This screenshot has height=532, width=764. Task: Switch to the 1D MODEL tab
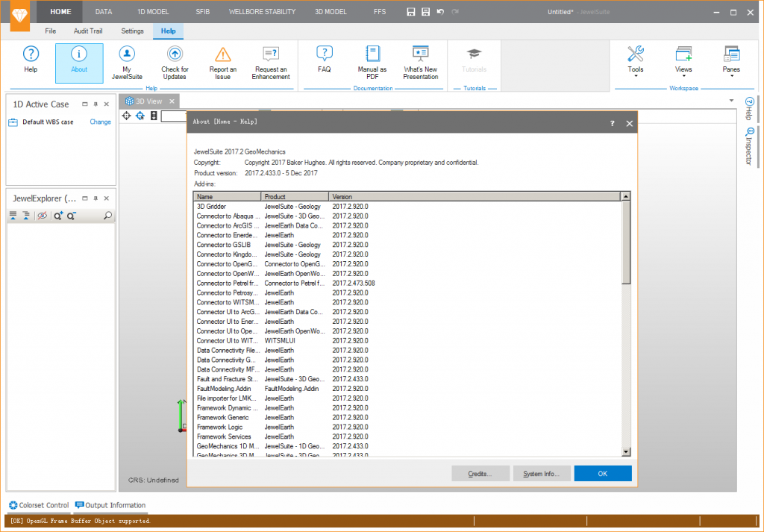153,12
